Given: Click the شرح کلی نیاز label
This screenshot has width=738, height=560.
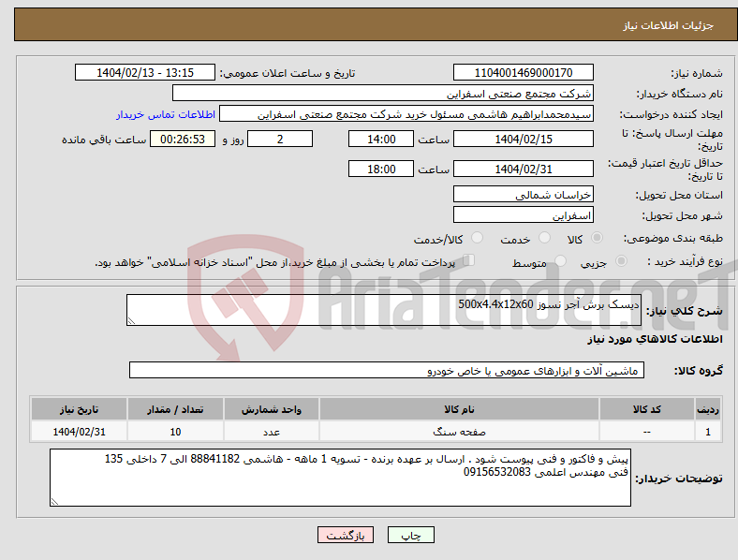Looking at the screenshot, I should [685, 311].
